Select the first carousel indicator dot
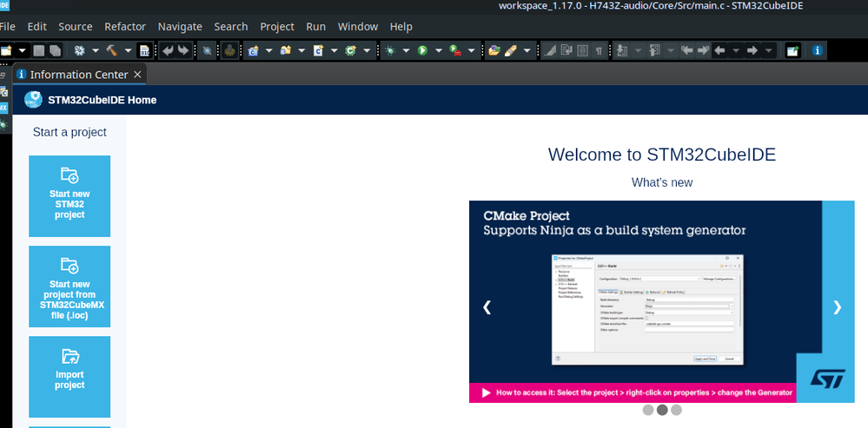 click(x=648, y=410)
